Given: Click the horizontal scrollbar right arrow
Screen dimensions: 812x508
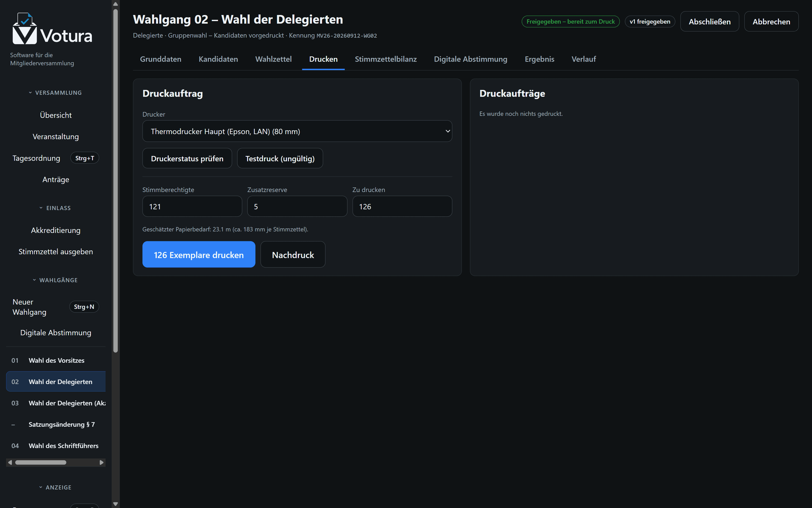Looking at the screenshot, I should tap(102, 463).
